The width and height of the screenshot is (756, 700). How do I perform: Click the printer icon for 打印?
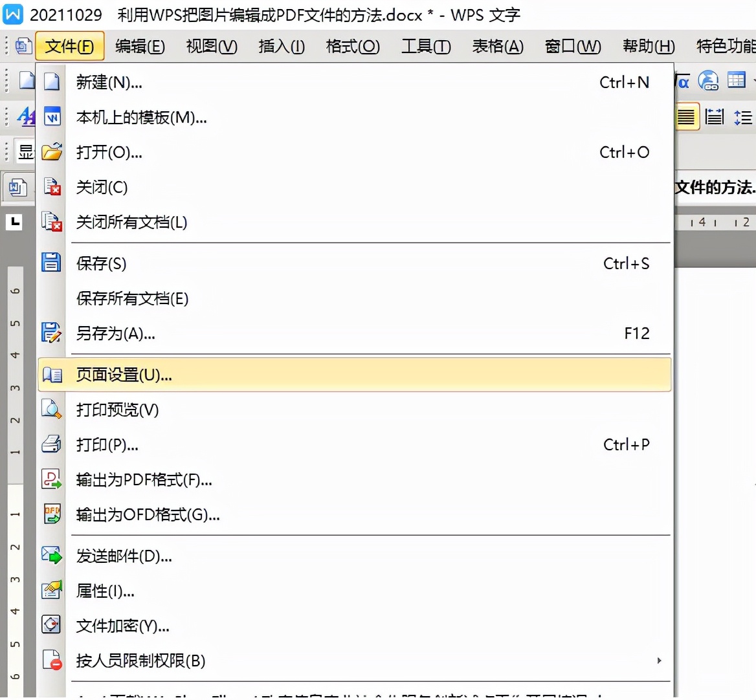(x=52, y=444)
